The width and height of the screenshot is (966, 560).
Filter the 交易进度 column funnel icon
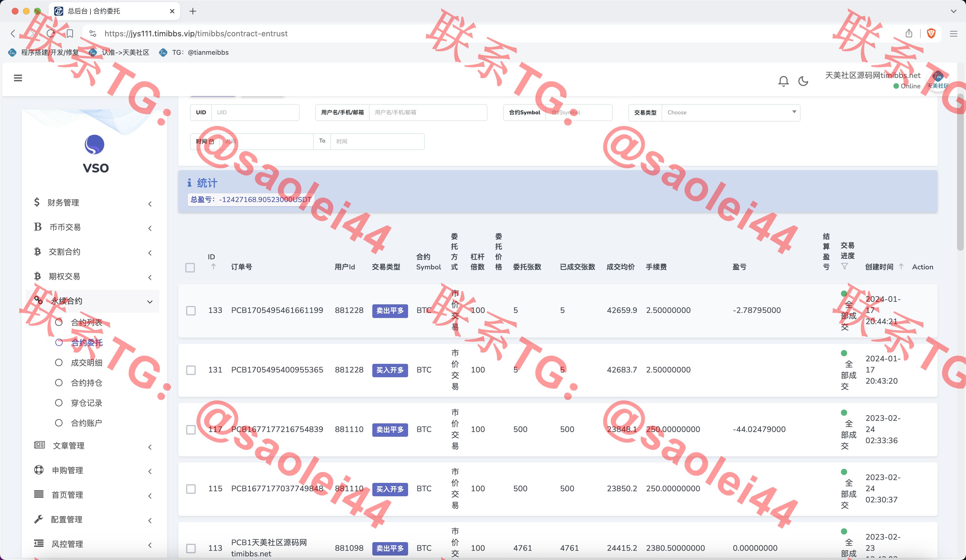(x=844, y=266)
